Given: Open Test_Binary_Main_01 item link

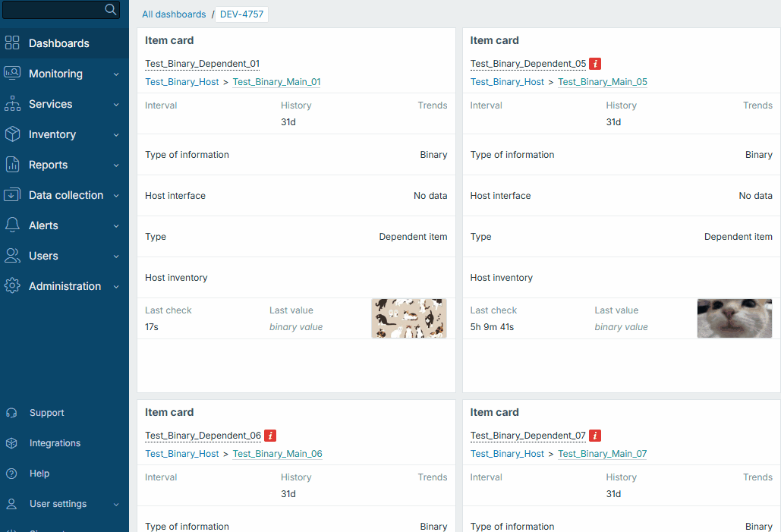Looking at the screenshot, I should pyautogui.click(x=276, y=82).
